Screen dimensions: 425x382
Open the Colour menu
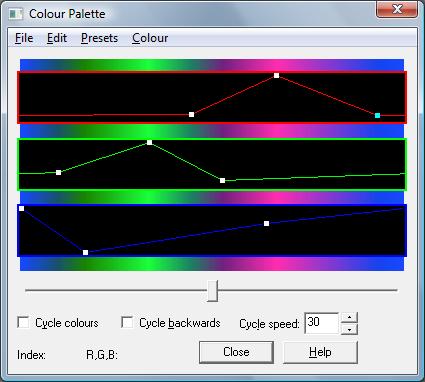(x=150, y=38)
